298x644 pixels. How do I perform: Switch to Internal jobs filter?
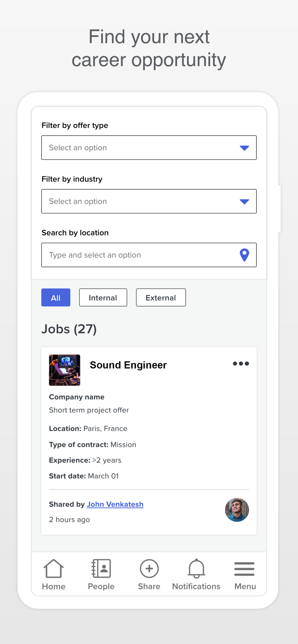[103, 298]
